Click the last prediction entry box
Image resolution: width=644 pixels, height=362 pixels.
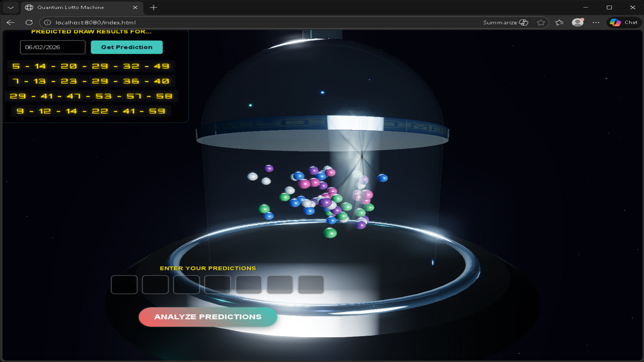310,285
